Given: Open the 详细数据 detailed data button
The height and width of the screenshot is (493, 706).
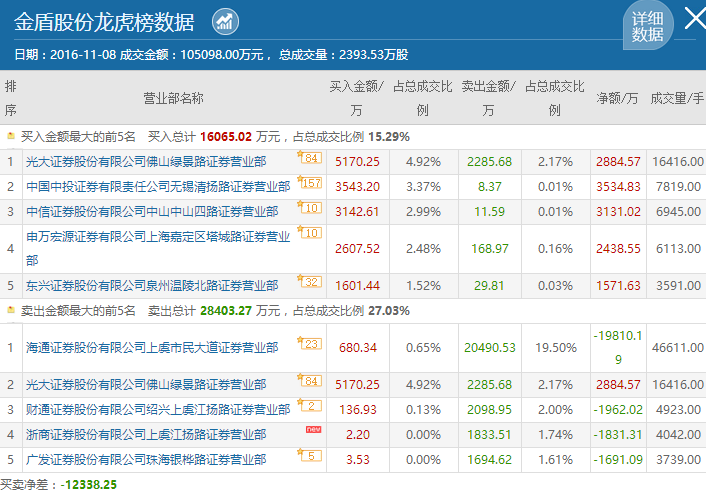Looking at the screenshot, I should click(647, 26).
